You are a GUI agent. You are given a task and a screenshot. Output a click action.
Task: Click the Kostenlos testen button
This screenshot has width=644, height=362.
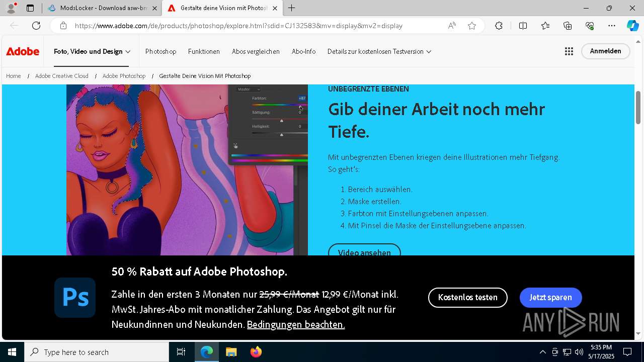coord(467,297)
